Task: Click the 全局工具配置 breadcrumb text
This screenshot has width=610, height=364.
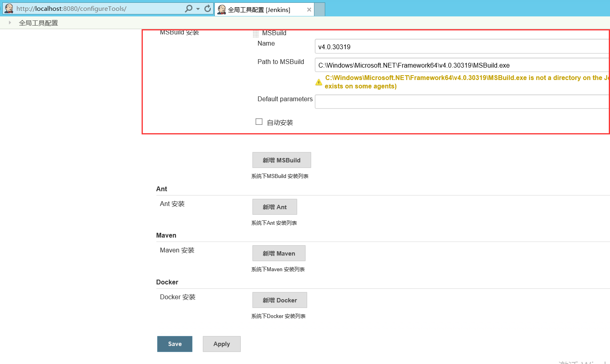Action: click(38, 23)
